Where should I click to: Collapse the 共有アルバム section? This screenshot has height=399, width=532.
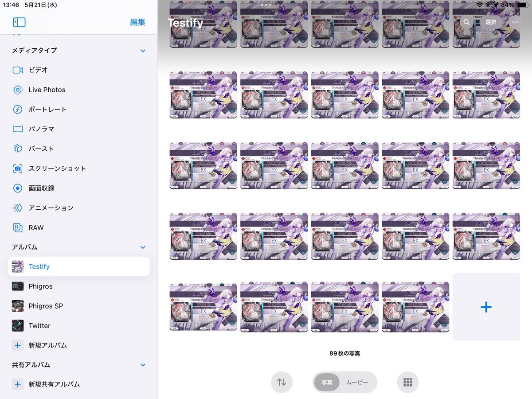pyautogui.click(x=143, y=365)
